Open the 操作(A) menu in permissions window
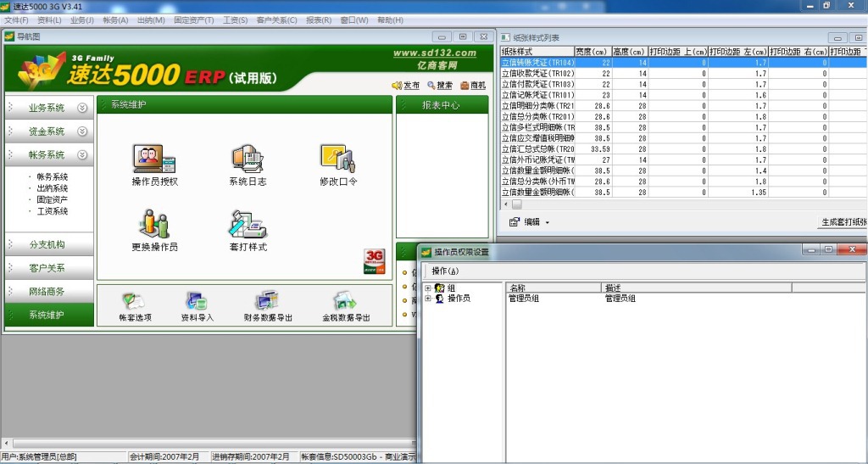This screenshot has width=868, height=464. click(445, 271)
